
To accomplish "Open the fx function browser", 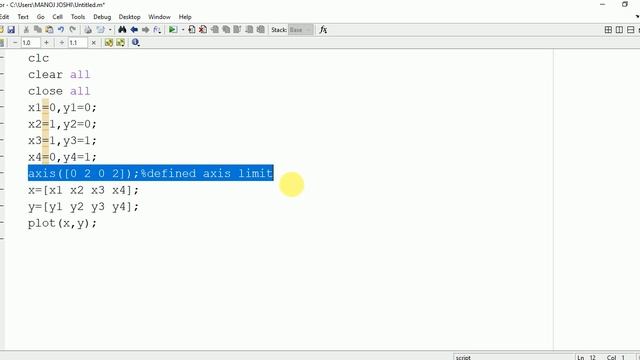I will (323, 30).
